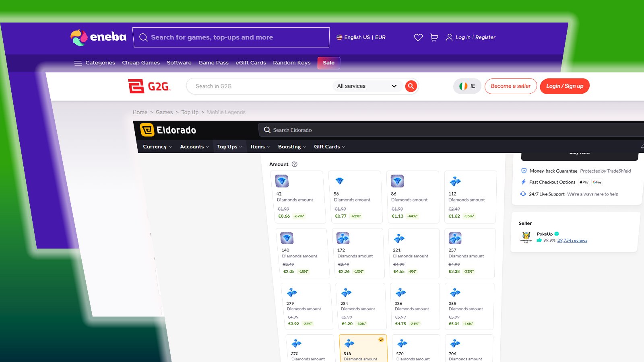Expand Eldorado Currency menu
The height and width of the screenshot is (362, 644).
pyautogui.click(x=157, y=147)
